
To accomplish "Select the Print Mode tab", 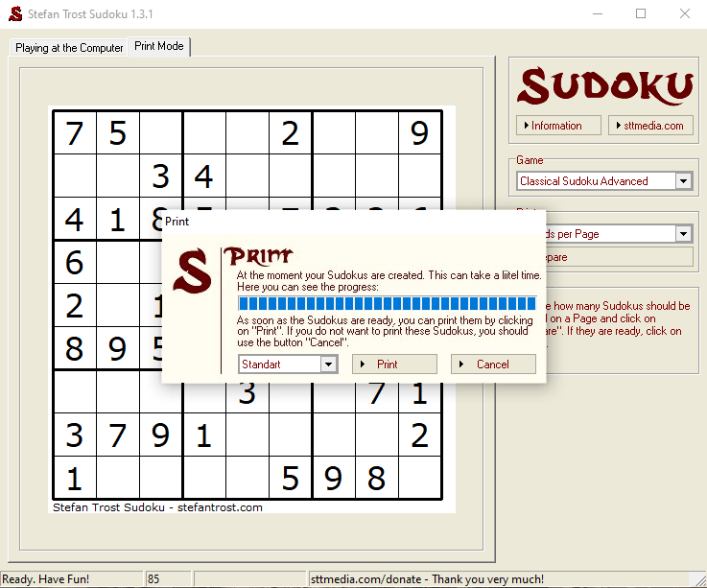I will pyautogui.click(x=159, y=46).
